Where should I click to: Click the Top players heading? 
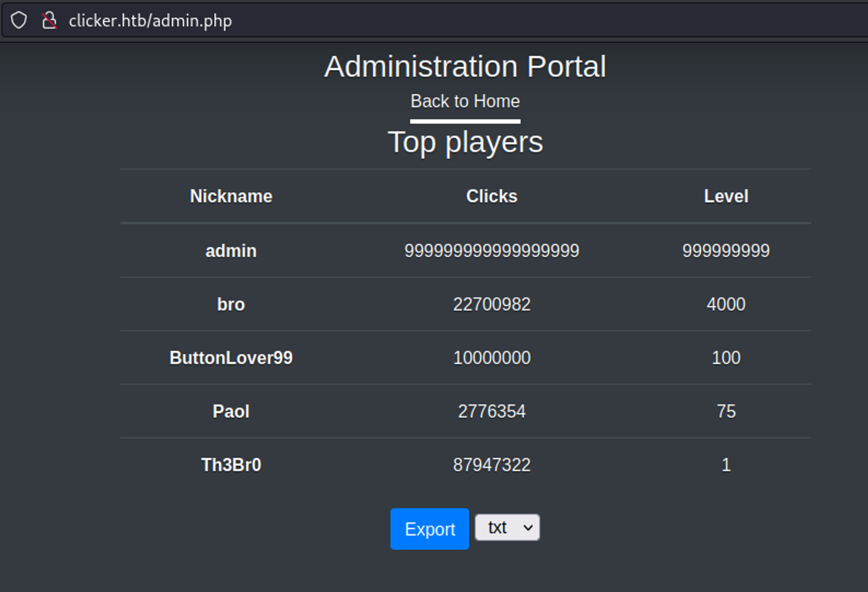click(x=465, y=142)
